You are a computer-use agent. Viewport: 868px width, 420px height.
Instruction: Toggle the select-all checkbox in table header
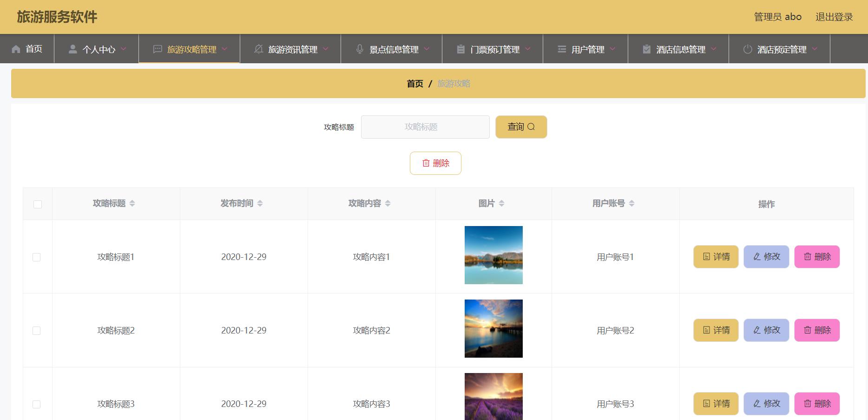37,203
